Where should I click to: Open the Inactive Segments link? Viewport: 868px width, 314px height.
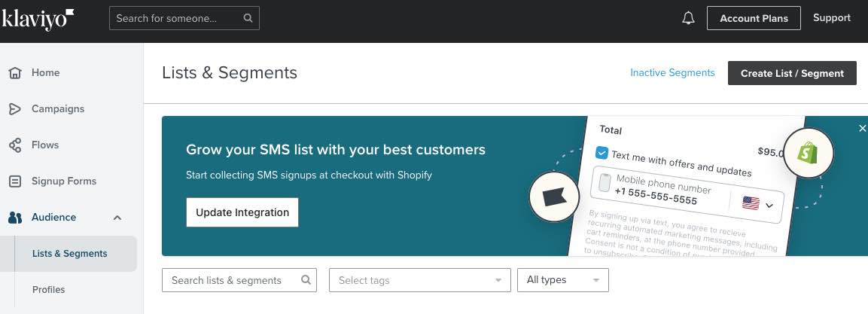[x=672, y=73]
